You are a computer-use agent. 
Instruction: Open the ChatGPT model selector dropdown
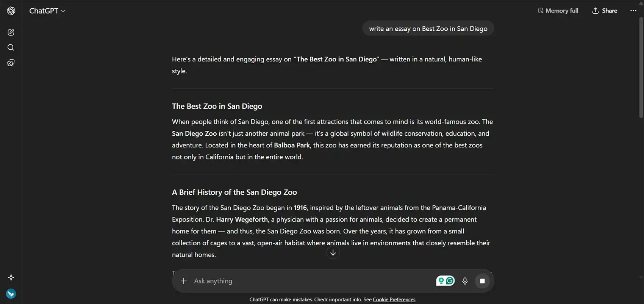point(47,11)
